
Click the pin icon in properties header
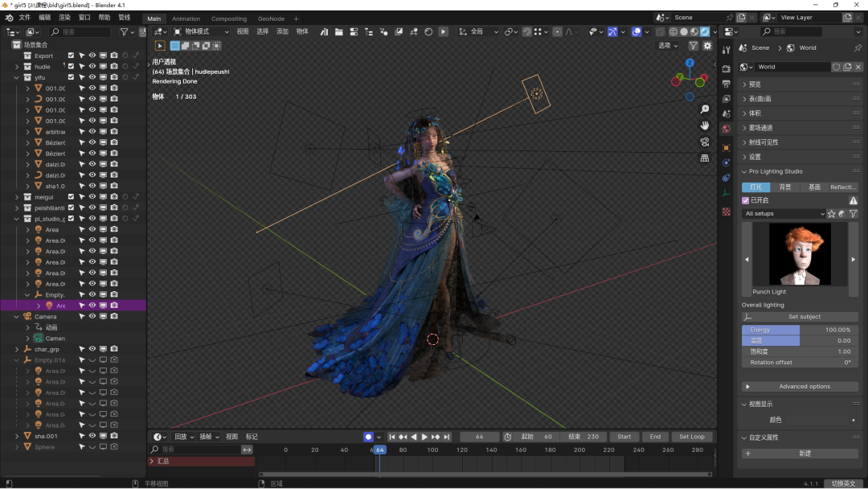[858, 47]
